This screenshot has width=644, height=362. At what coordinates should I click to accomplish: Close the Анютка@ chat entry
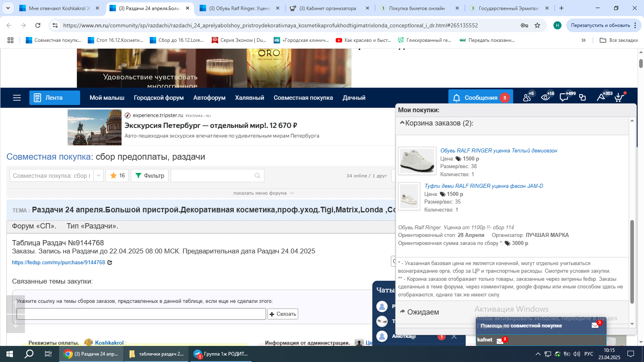click(x=454, y=337)
